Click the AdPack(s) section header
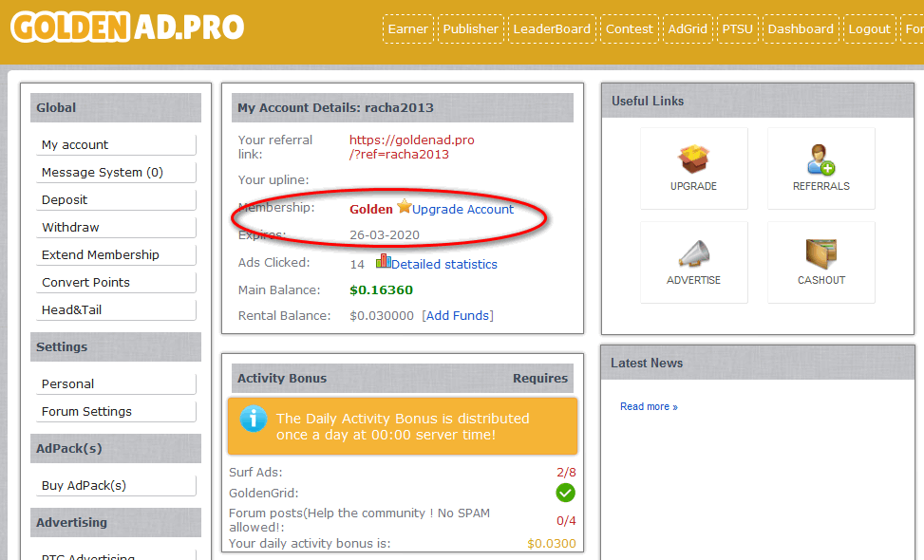This screenshot has height=560, width=924. [x=116, y=449]
